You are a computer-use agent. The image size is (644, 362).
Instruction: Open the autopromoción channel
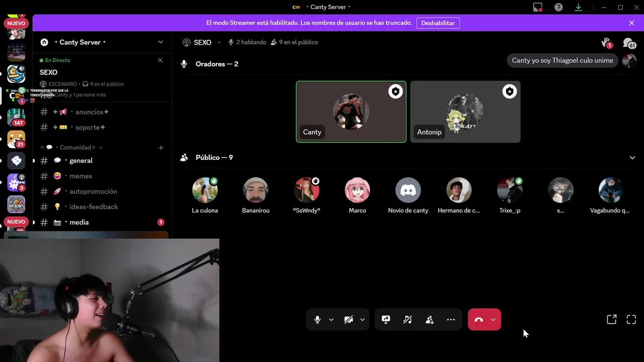pyautogui.click(x=102, y=192)
